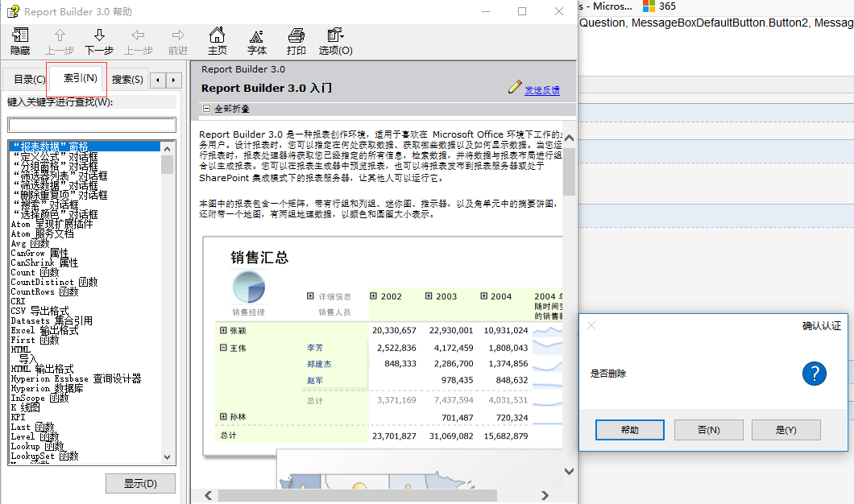
Task: Click the 发送反馈 send feedback link
Action: click(542, 90)
